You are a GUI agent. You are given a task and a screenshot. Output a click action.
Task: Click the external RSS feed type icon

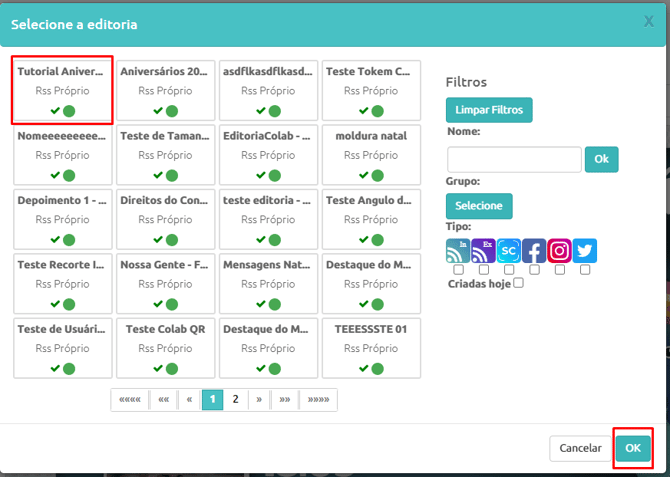(483, 250)
